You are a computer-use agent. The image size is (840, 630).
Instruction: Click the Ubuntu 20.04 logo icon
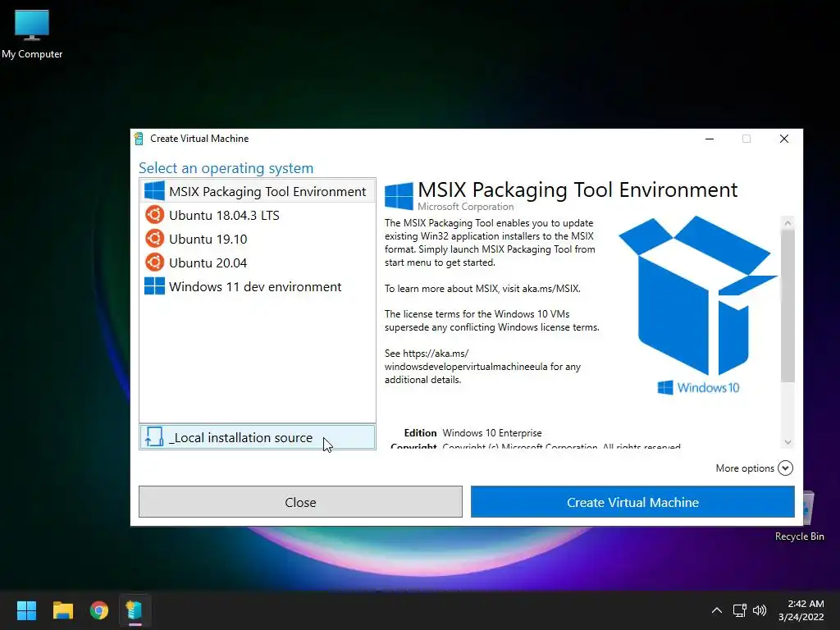[x=154, y=262]
